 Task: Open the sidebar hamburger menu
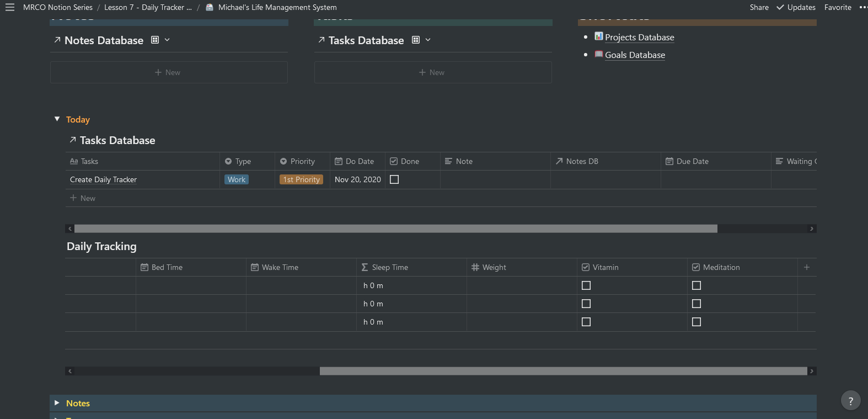10,7
